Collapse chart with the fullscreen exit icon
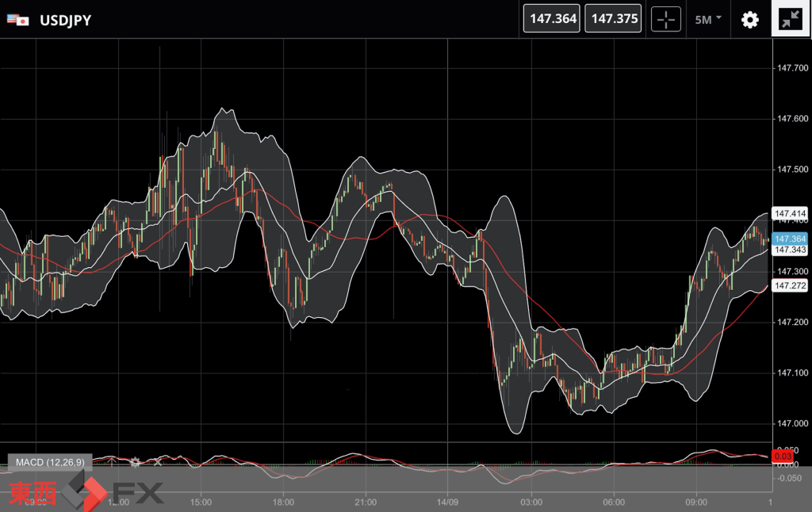 791,19
